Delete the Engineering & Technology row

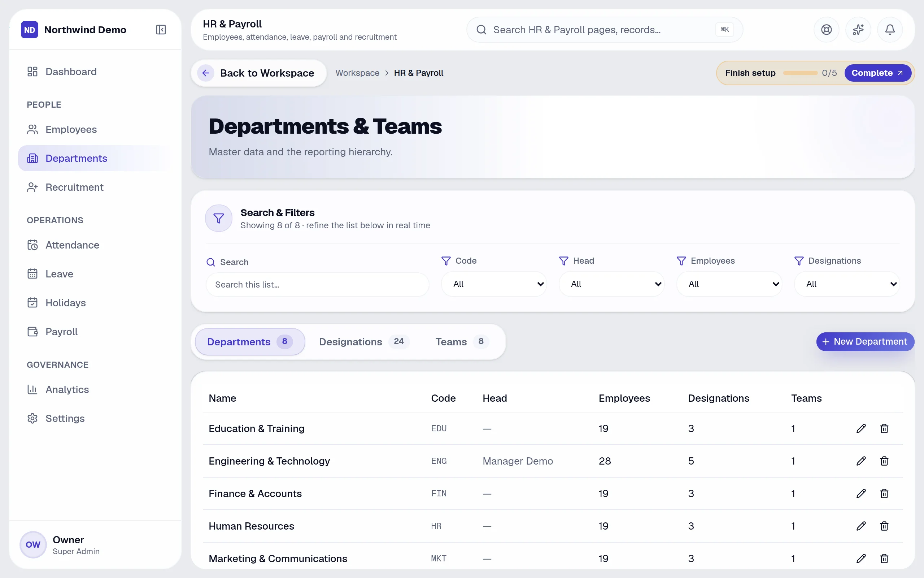[x=884, y=461]
